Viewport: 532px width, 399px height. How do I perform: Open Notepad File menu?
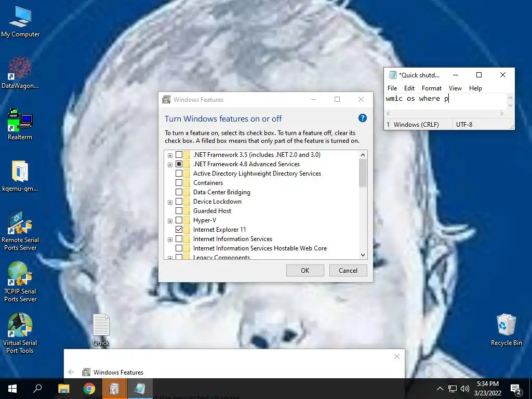(x=392, y=88)
